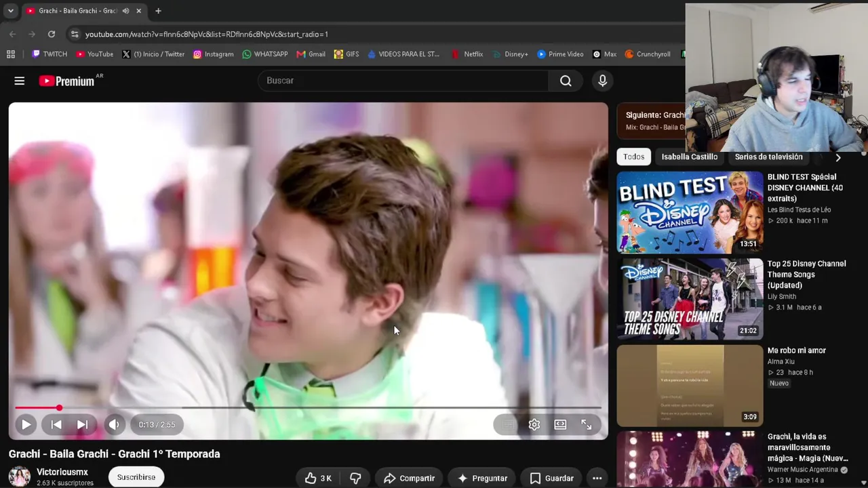Viewport: 868px width, 488px height.
Task: Toggle theater mode in player
Action: coord(560,425)
